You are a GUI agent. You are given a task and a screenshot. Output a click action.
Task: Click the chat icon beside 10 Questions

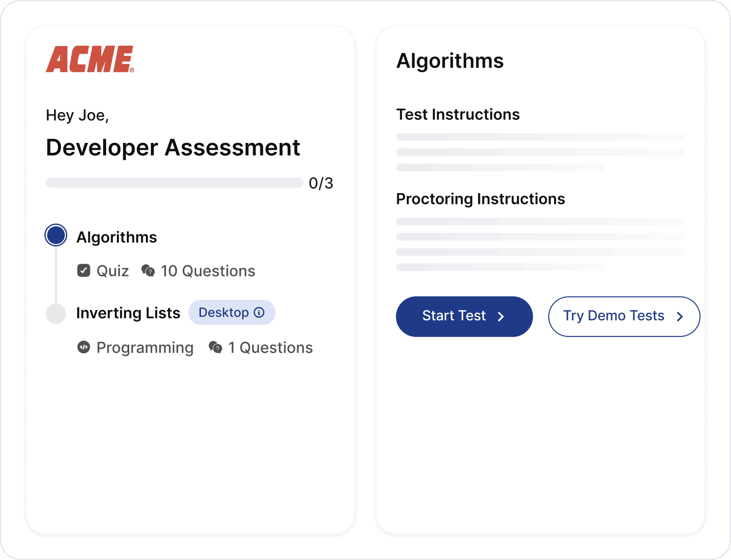point(148,271)
